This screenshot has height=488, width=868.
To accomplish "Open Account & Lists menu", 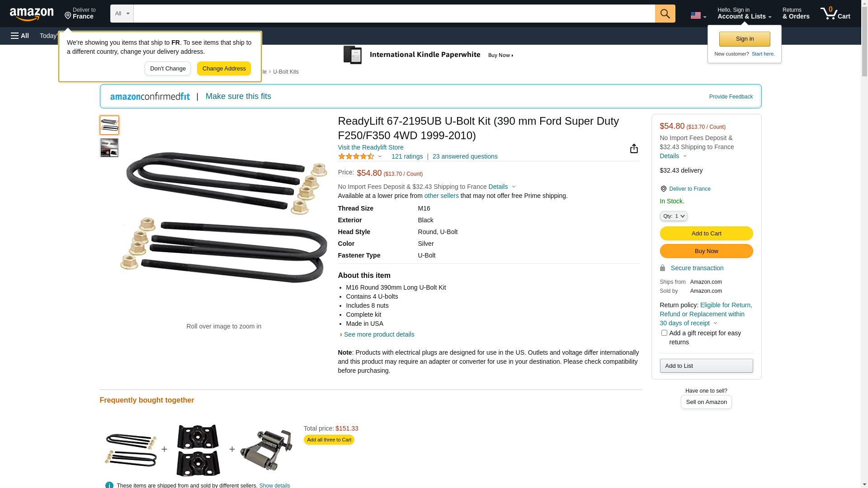I will [744, 14].
